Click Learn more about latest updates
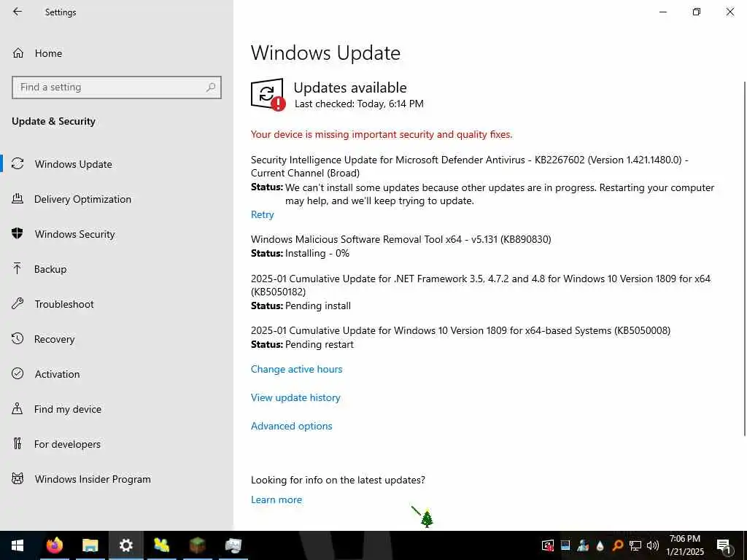The width and height of the screenshot is (747, 560). [276, 499]
